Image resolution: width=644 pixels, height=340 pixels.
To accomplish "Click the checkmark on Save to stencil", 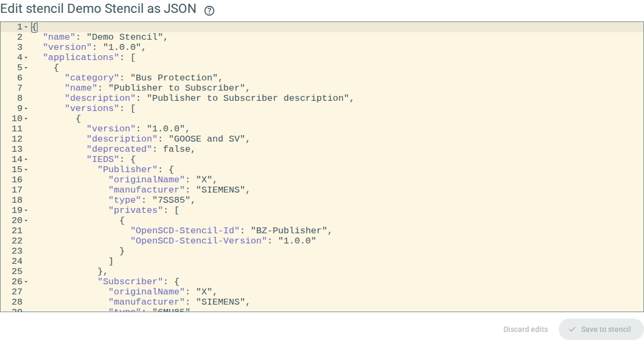I will pos(572,329).
